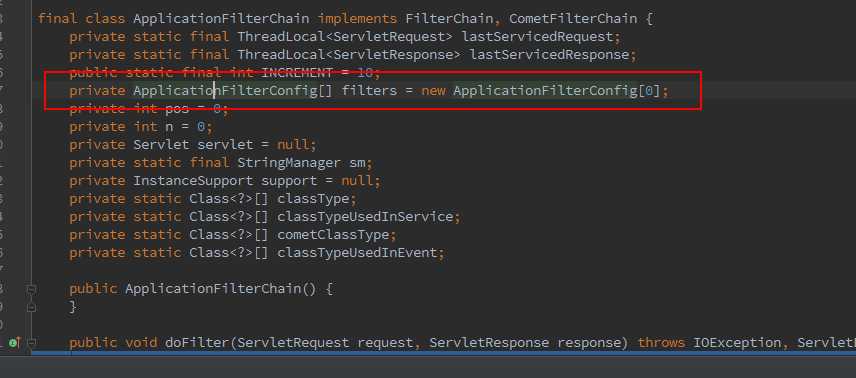Click the Servlet type before servlet = null
The height and width of the screenshot is (378, 856).
[x=161, y=145]
